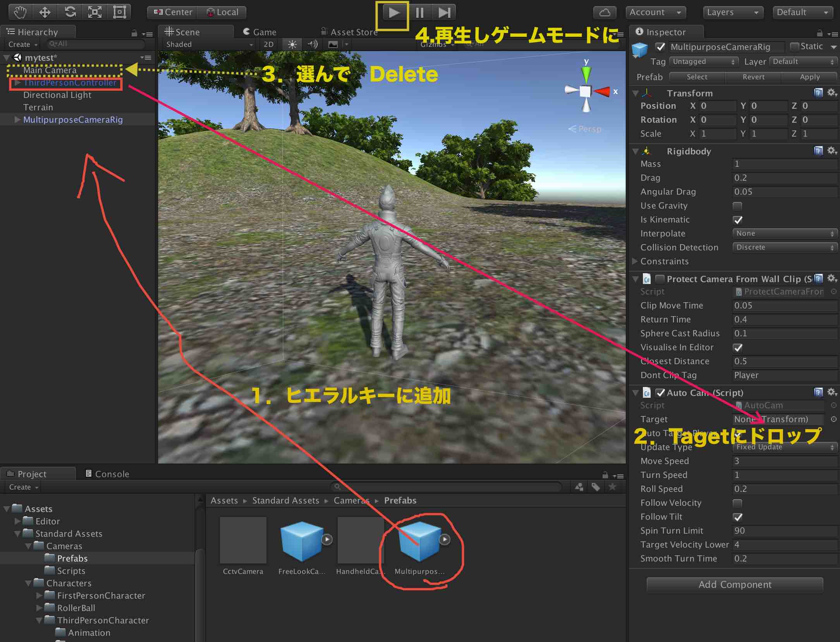Open the Shaded draw mode dropdown

pyautogui.click(x=209, y=45)
